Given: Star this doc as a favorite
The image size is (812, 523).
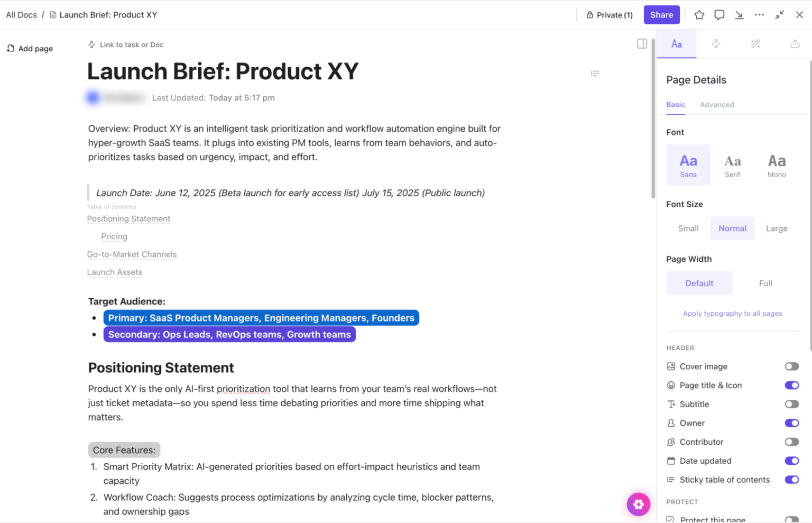Looking at the screenshot, I should pos(699,15).
